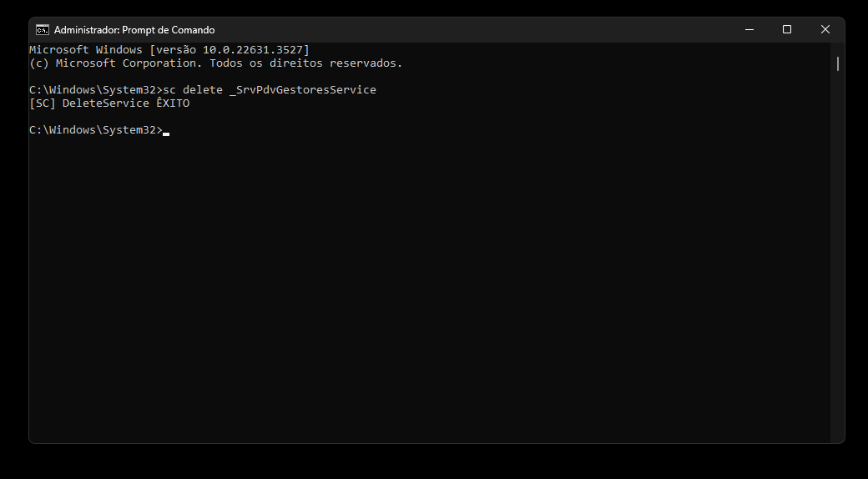Screen dimensions: 868x479
Task: Click the window title text "Administrador: Prompt de Comando"
Action: 134,29
